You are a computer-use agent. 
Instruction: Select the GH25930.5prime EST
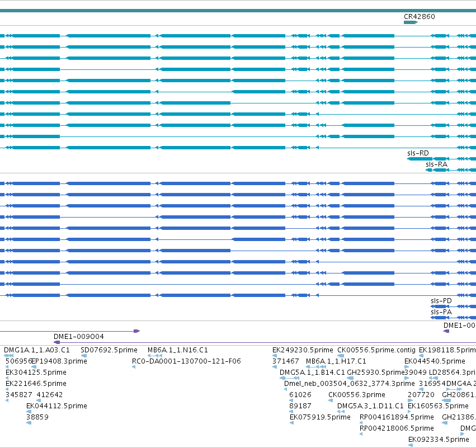click(376, 372)
